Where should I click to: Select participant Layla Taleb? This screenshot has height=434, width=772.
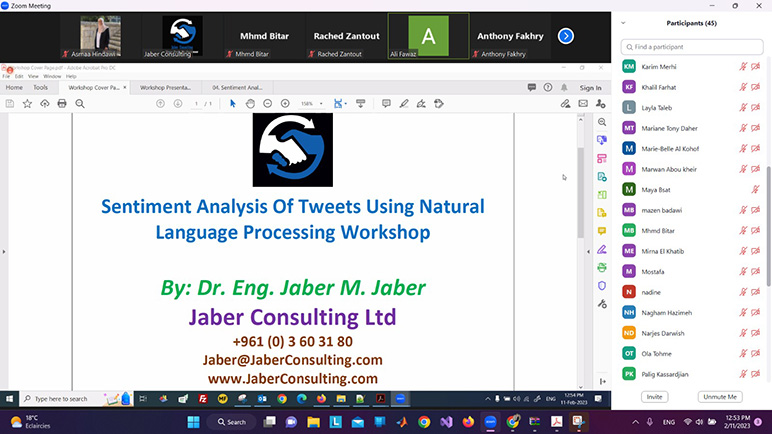coord(691,107)
